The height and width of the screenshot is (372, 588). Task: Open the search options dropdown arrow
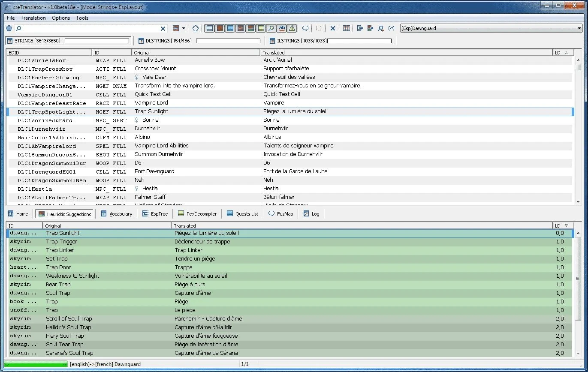click(184, 29)
